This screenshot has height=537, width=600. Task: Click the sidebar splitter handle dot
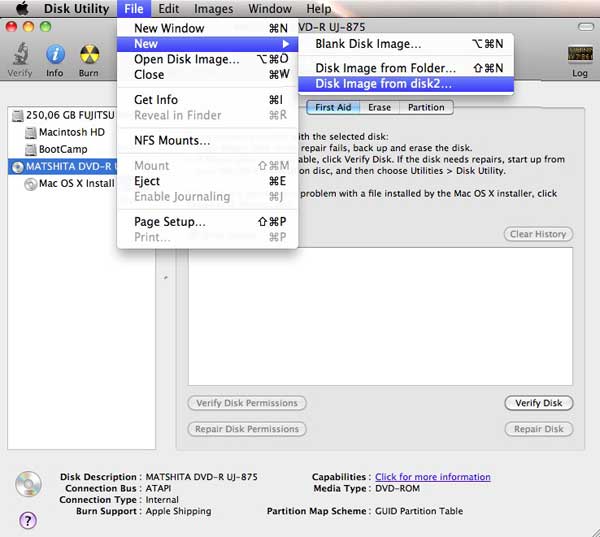[166, 277]
